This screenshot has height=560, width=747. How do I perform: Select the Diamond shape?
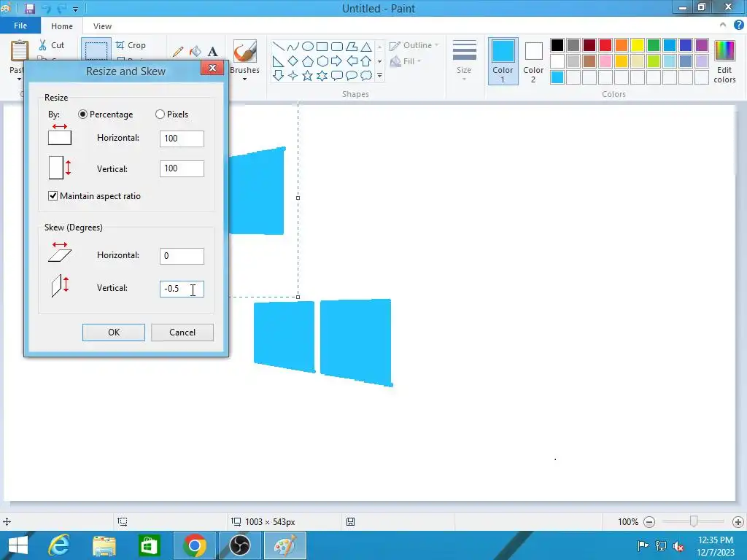(293, 61)
